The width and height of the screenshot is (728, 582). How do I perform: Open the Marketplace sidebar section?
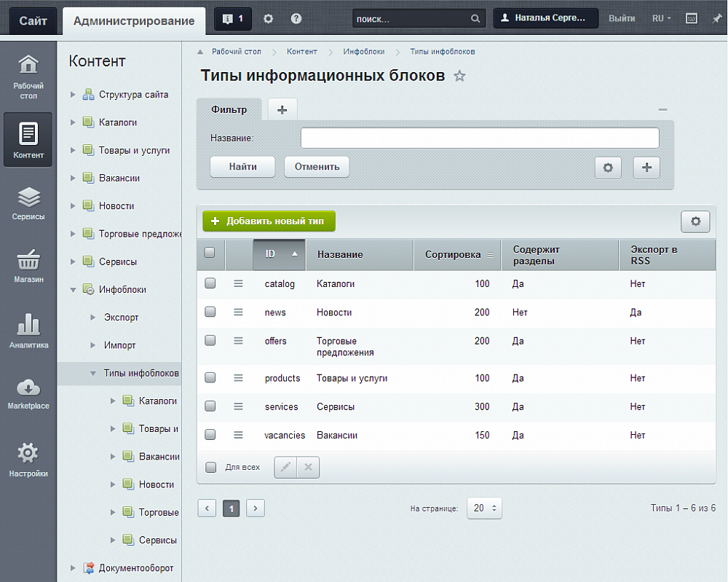click(x=28, y=393)
